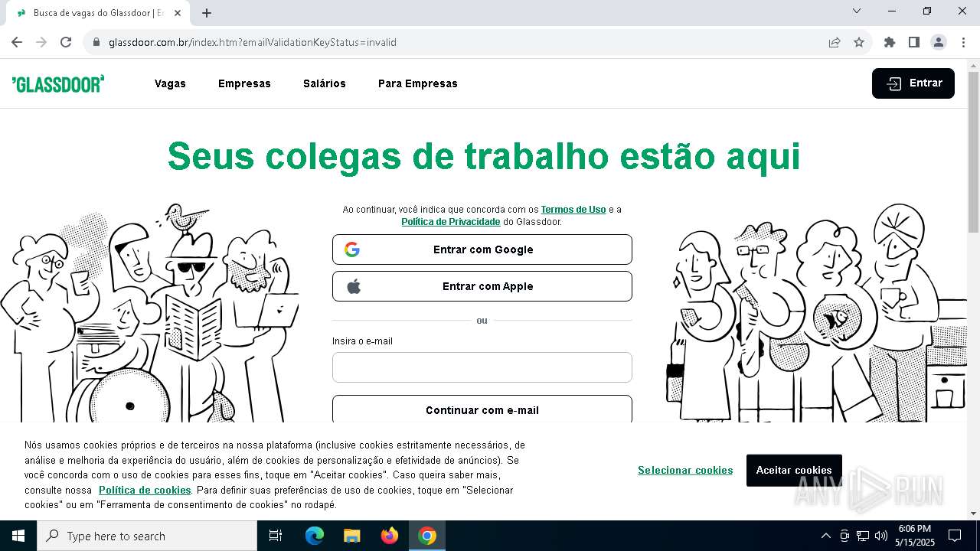Open Política de cookies link
980x551 pixels.
[145, 490]
